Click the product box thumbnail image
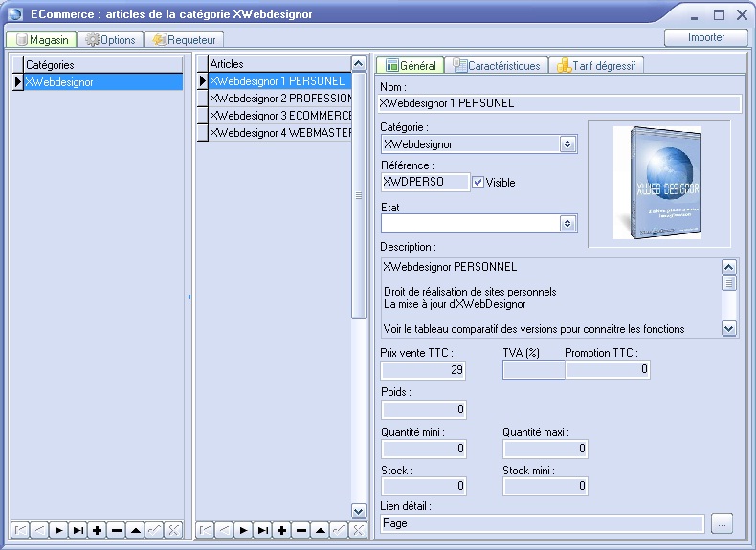 (657, 183)
